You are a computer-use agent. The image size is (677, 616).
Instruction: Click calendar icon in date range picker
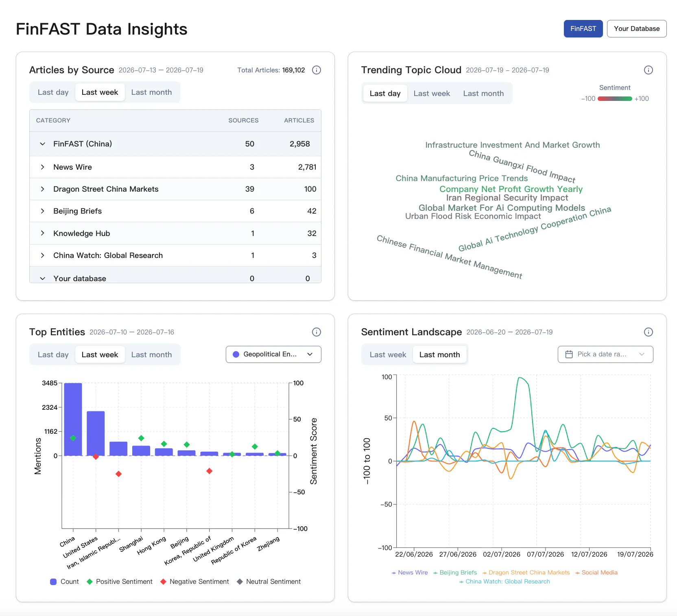click(569, 354)
